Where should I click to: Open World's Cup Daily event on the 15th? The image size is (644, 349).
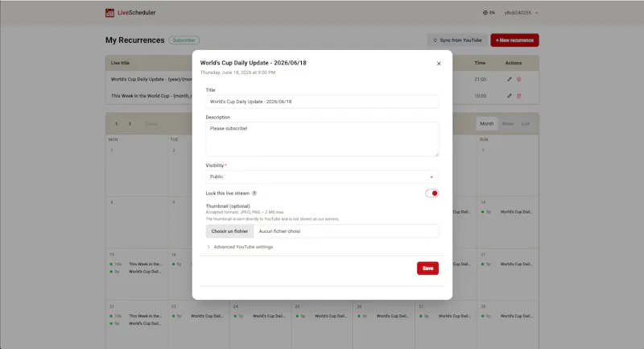136,272
